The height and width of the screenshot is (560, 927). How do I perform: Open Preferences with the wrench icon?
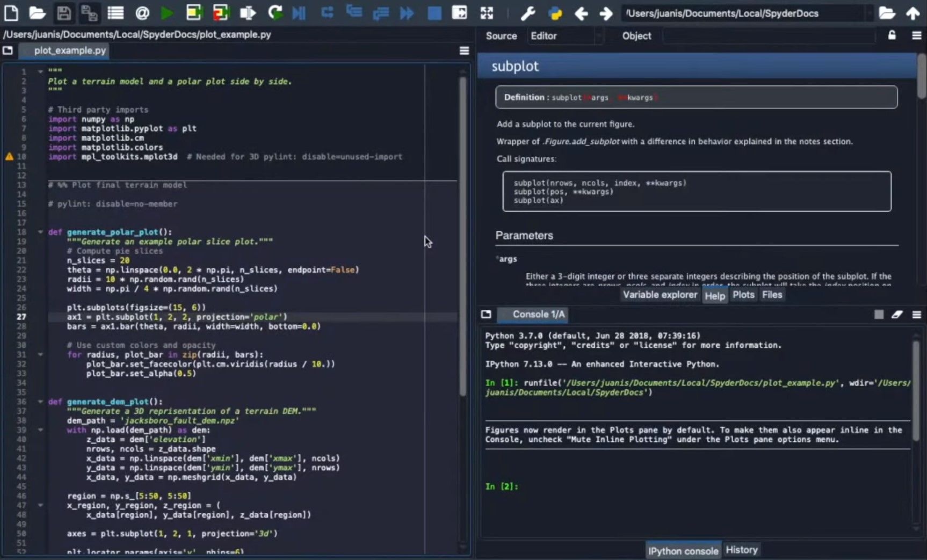(x=528, y=13)
